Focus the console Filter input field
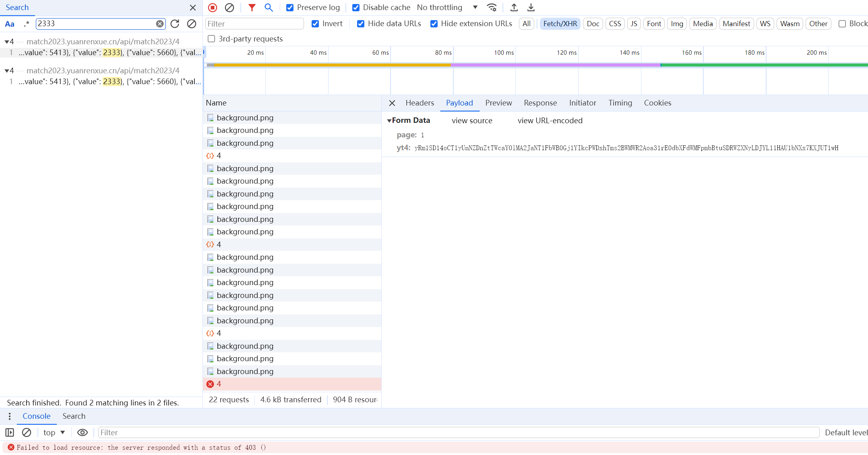 point(459,433)
